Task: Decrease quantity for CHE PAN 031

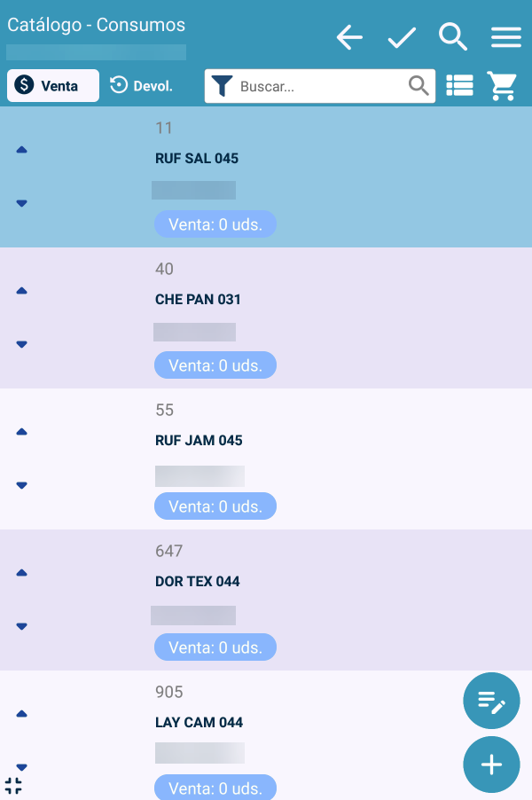Action: [x=22, y=344]
